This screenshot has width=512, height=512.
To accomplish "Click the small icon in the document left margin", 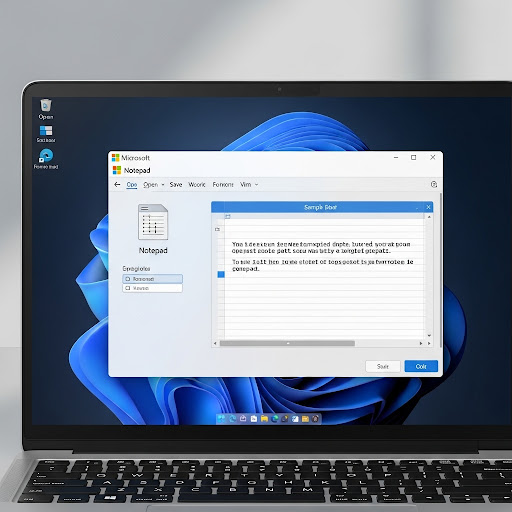I will tap(217, 229).
